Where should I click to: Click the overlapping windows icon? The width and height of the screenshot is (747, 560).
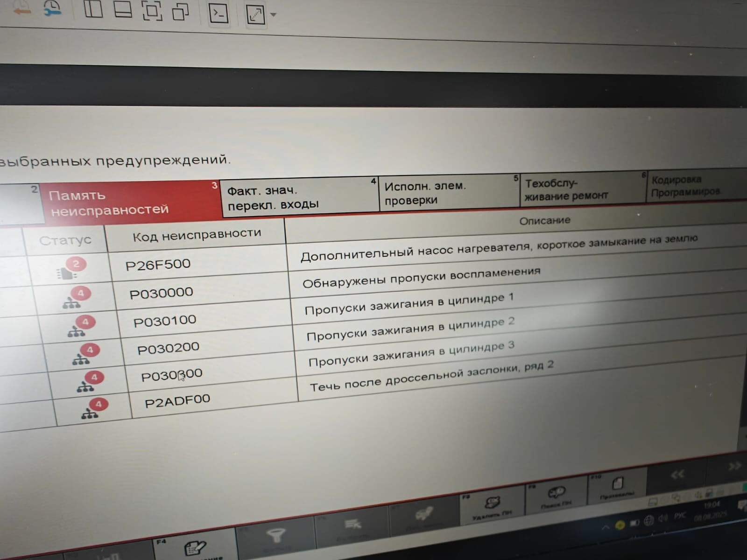tap(180, 12)
